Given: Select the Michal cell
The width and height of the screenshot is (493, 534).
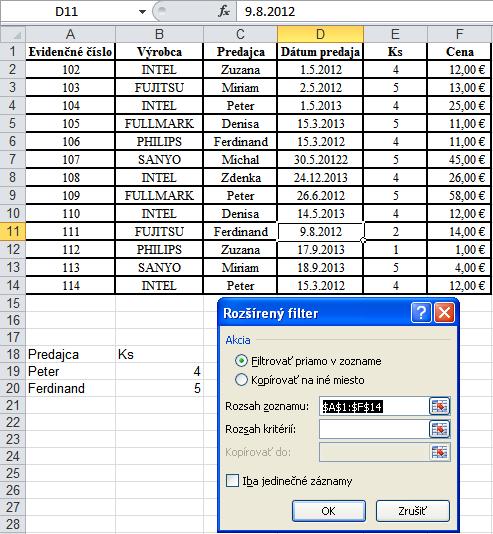Looking at the screenshot, I should click(240, 160).
